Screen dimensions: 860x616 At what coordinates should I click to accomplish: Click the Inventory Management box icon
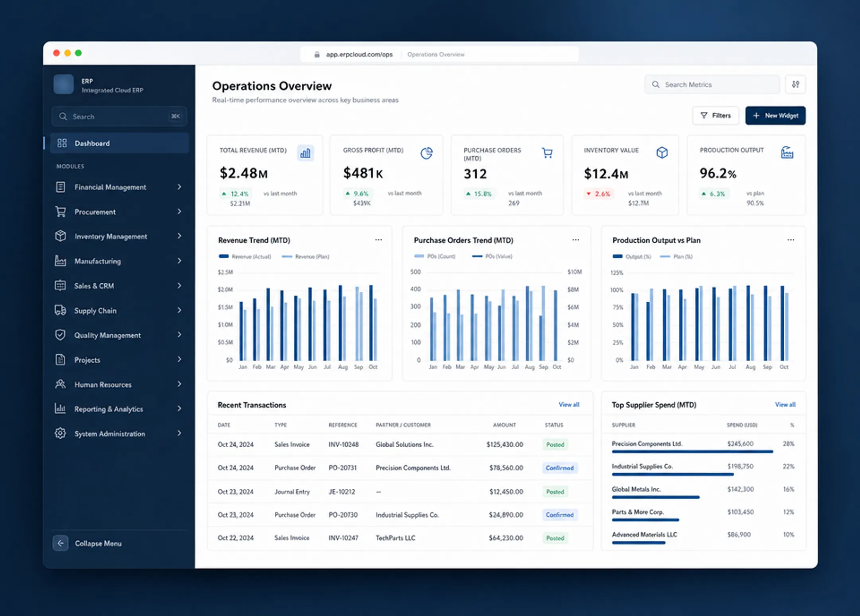60,236
